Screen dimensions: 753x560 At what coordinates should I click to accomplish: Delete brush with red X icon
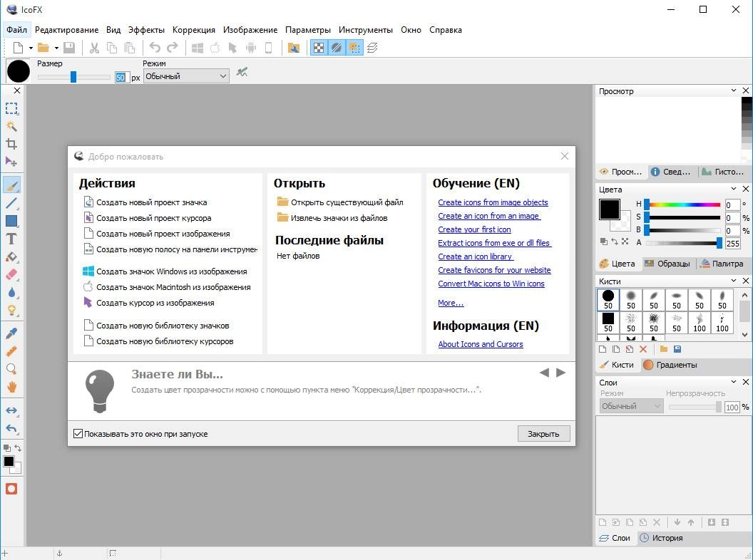click(x=643, y=349)
